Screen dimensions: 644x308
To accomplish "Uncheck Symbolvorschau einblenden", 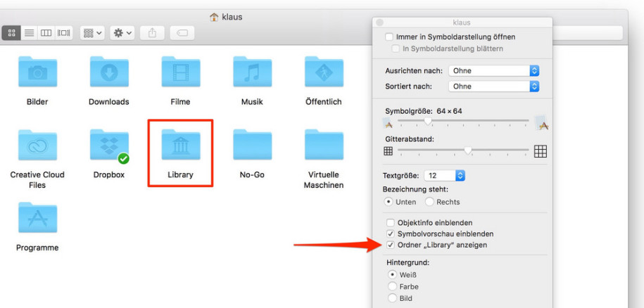I will (390, 233).
